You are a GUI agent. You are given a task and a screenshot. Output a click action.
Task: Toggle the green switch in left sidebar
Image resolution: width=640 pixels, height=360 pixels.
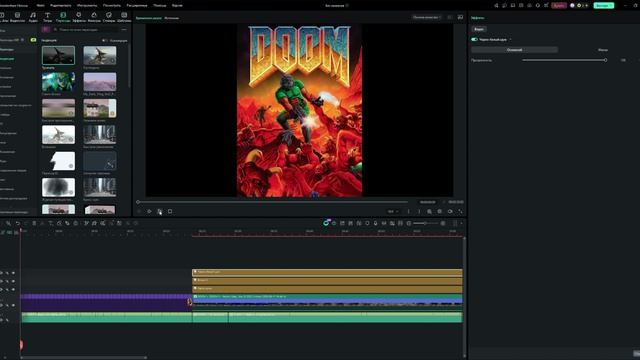tap(33, 40)
